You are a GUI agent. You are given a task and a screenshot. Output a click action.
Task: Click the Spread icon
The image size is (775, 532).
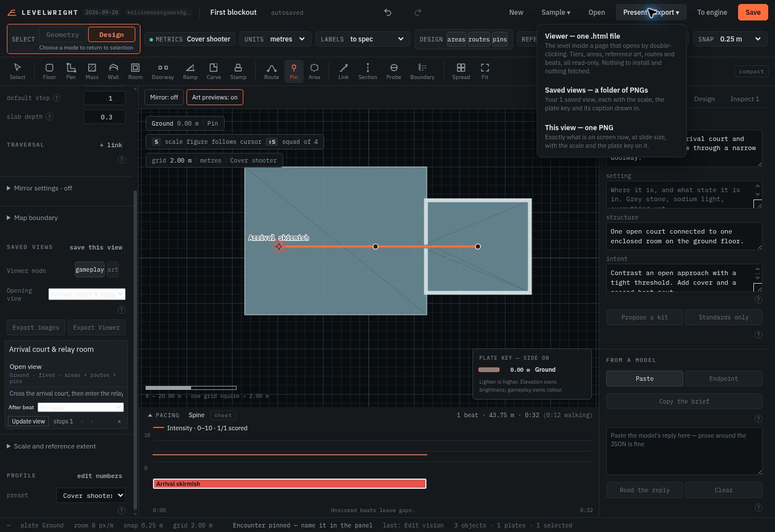pyautogui.click(x=461, y=71)
